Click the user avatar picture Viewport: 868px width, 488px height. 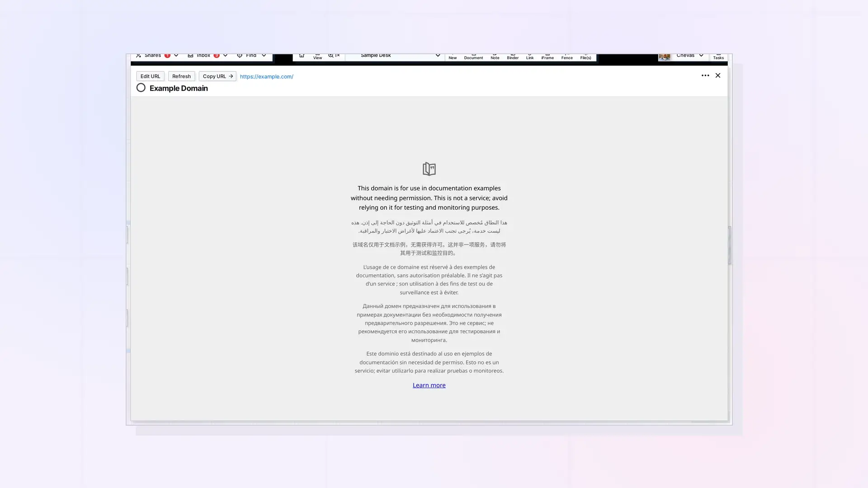tap(664, 56)
